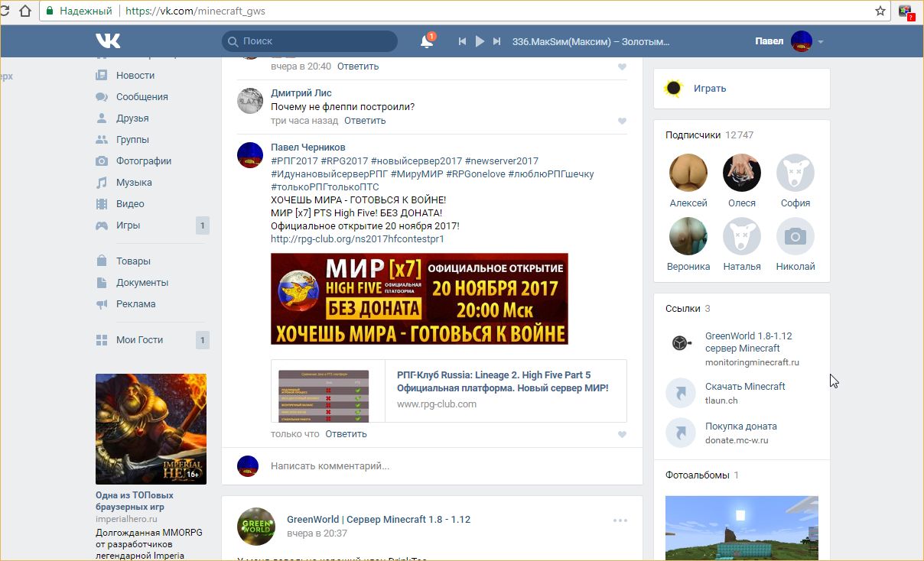The image size is (924, 561).
Task: Open the РПГ-Клуб Russia link preview title
Action: point(503,381)
